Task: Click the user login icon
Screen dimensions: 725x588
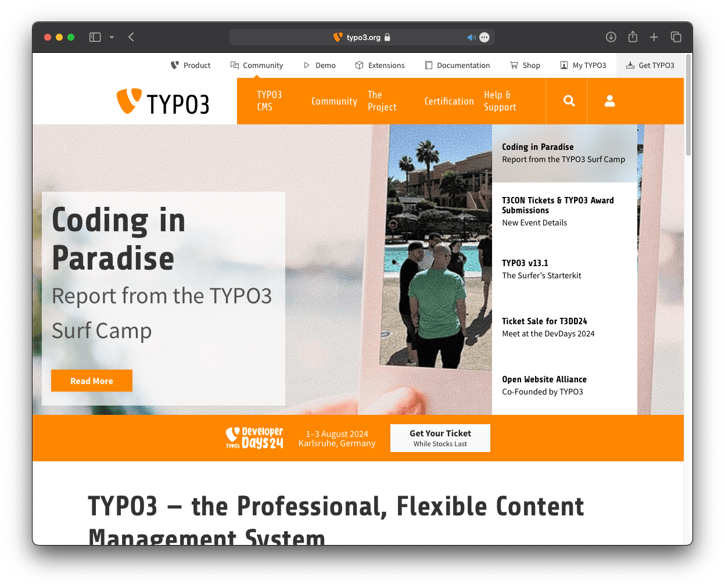Action: pyautogui.click(x=609, y=101)
